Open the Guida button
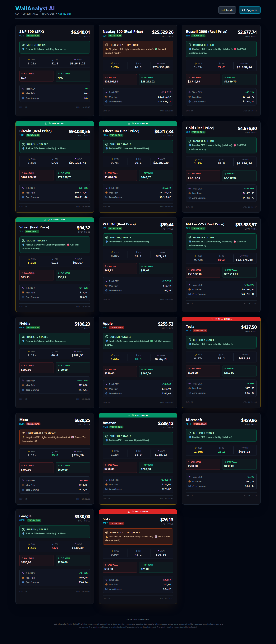The height and width of the screenshot is (644, 276). (227, 10)
